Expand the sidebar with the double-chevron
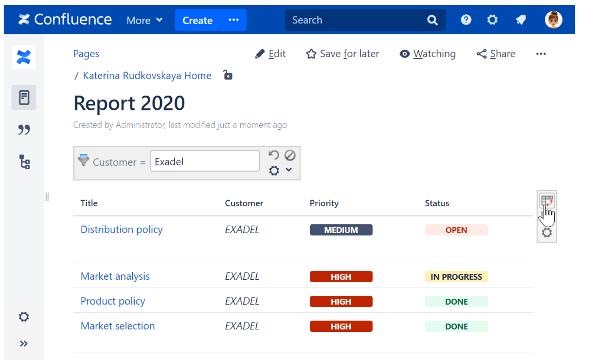 [x=24, y=344]
